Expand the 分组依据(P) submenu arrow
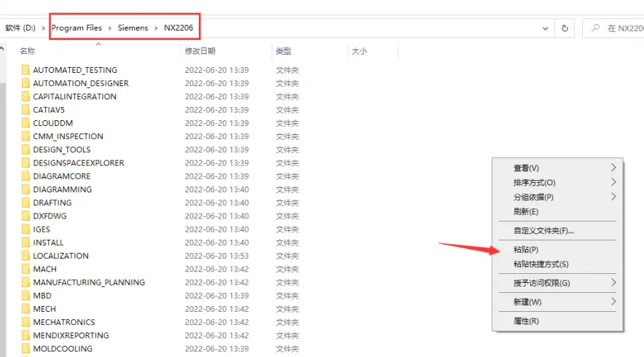644x357 pixels. click(613, 197)
